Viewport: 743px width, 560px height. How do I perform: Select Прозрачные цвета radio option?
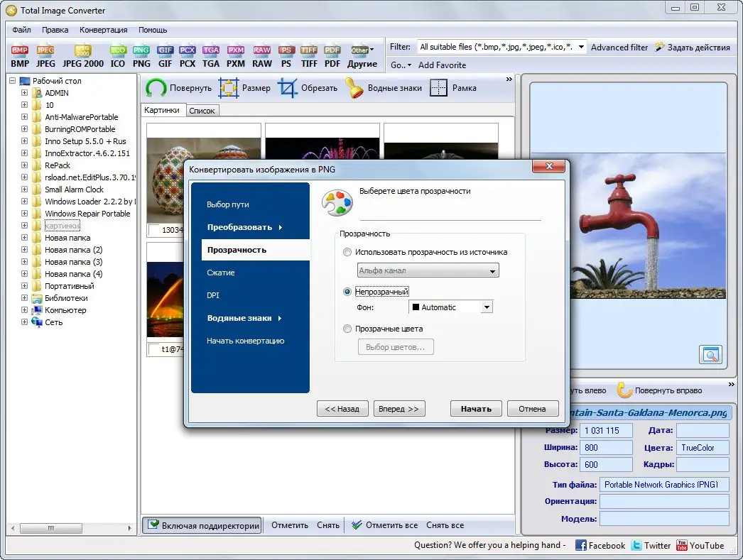point(347,329)
